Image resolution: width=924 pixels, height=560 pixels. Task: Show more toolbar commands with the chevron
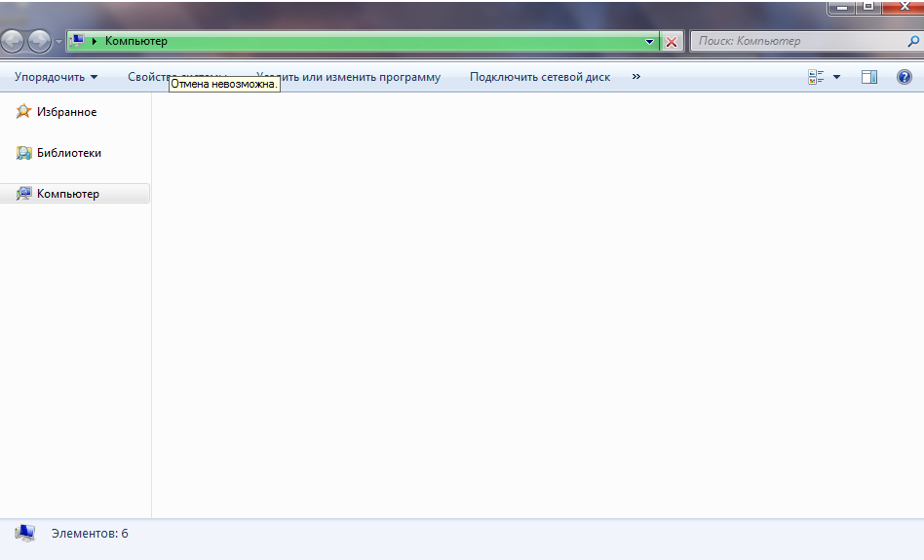635,77
